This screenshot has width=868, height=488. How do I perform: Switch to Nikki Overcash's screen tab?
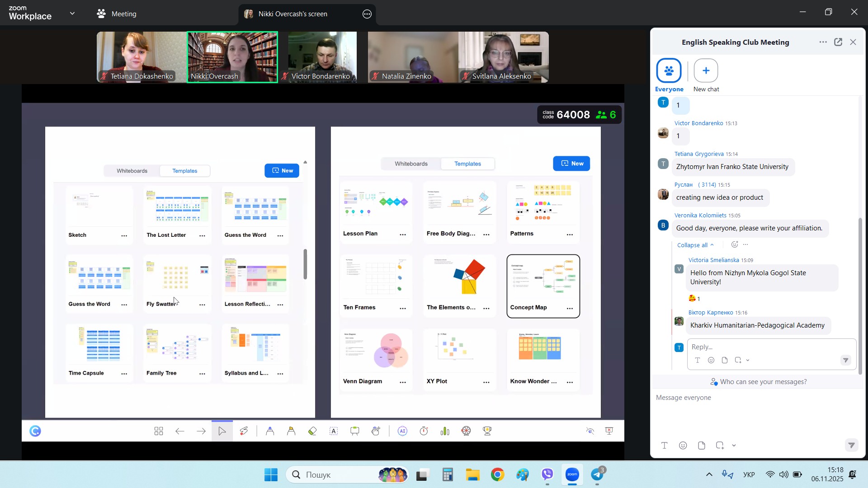point(292,14)
